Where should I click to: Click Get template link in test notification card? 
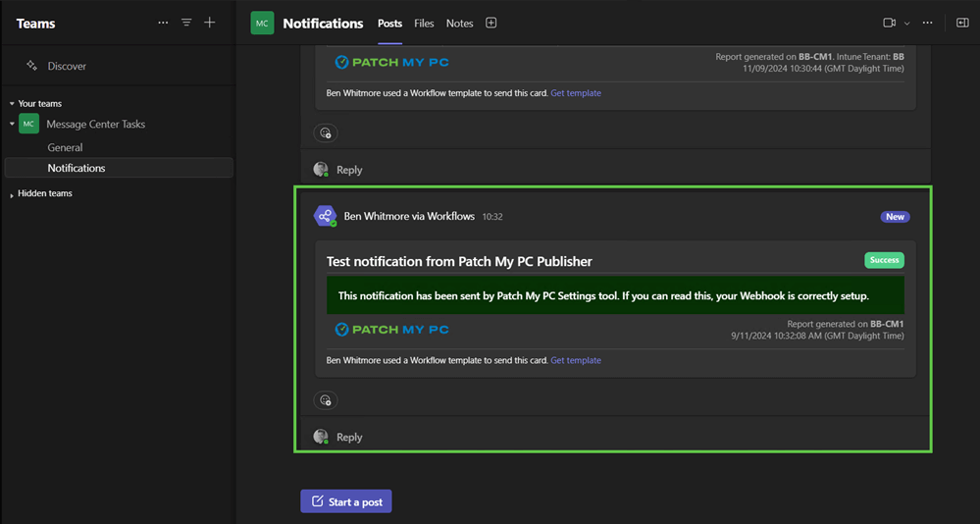point(576,360)
